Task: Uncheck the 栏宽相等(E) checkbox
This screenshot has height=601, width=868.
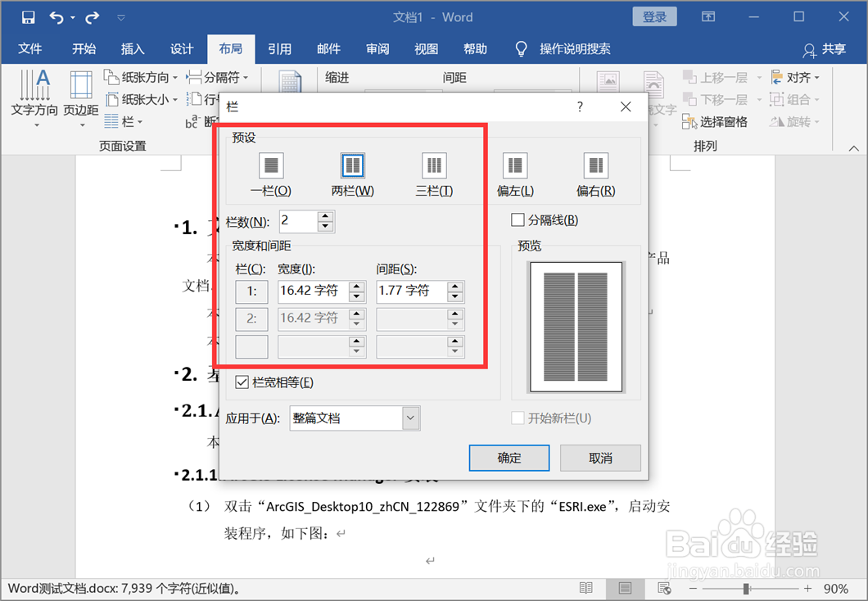Action: click(x=242, y=382)
